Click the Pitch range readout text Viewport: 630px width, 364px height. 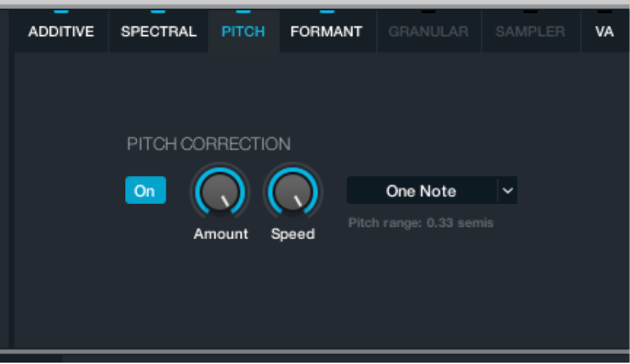(420, 223)
